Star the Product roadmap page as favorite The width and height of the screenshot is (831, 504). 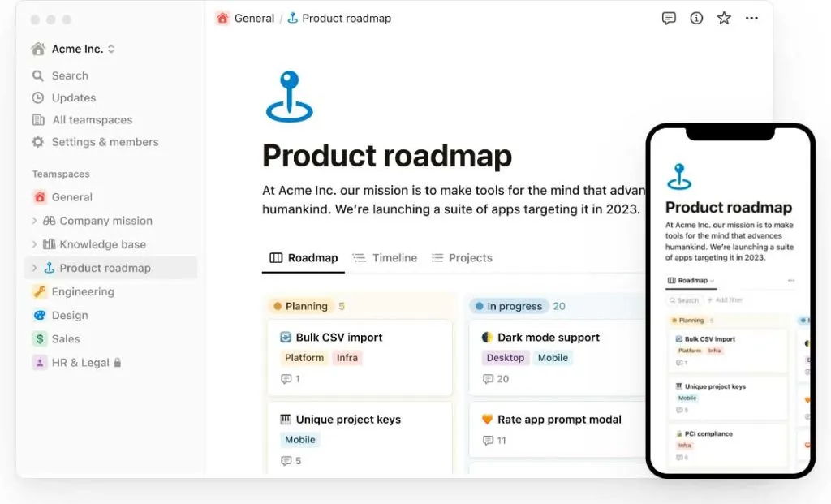point(724,19)
